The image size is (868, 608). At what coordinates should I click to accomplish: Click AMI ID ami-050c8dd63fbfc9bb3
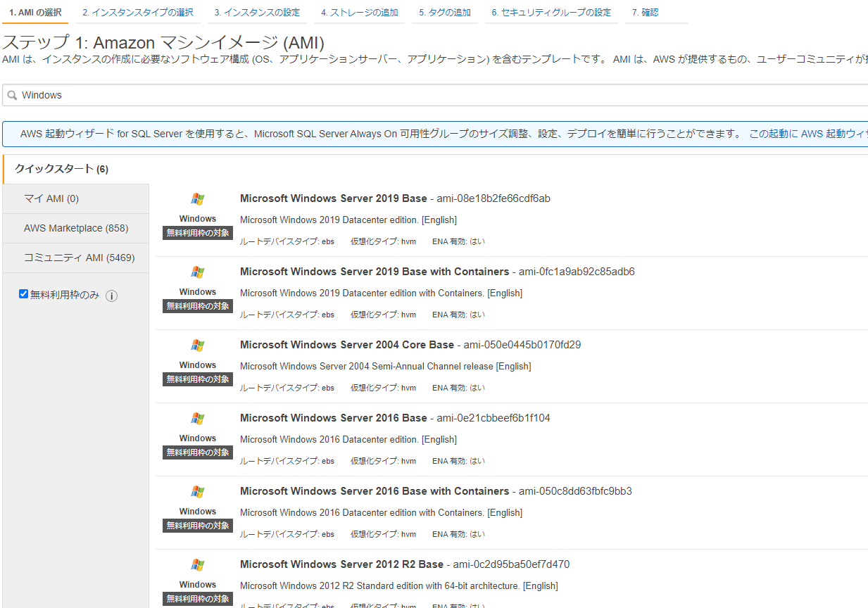[575, 491]
